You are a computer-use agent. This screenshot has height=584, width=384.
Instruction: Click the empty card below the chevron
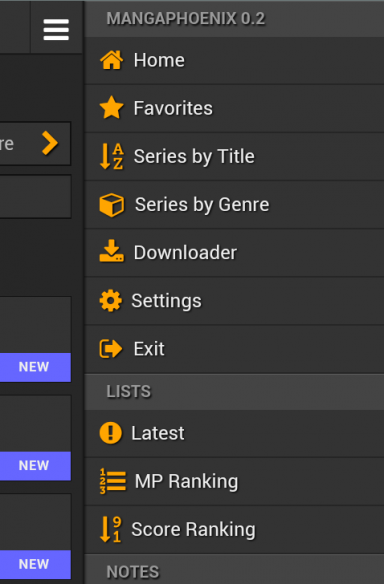35,197
